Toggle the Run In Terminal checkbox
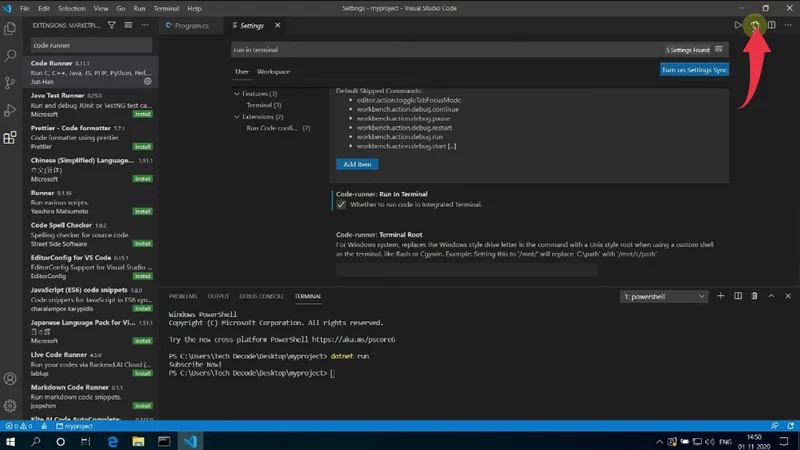The image size is (800, 450). coord(341,204)
